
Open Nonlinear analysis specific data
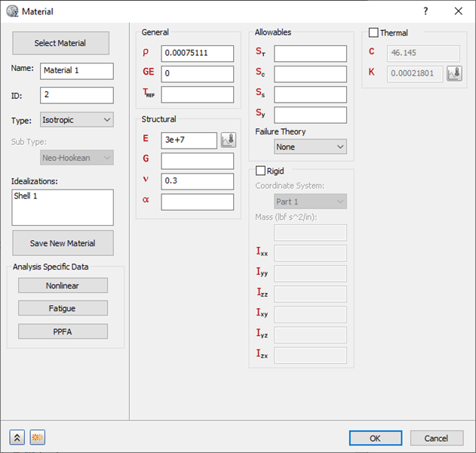[x=63, y=285]
